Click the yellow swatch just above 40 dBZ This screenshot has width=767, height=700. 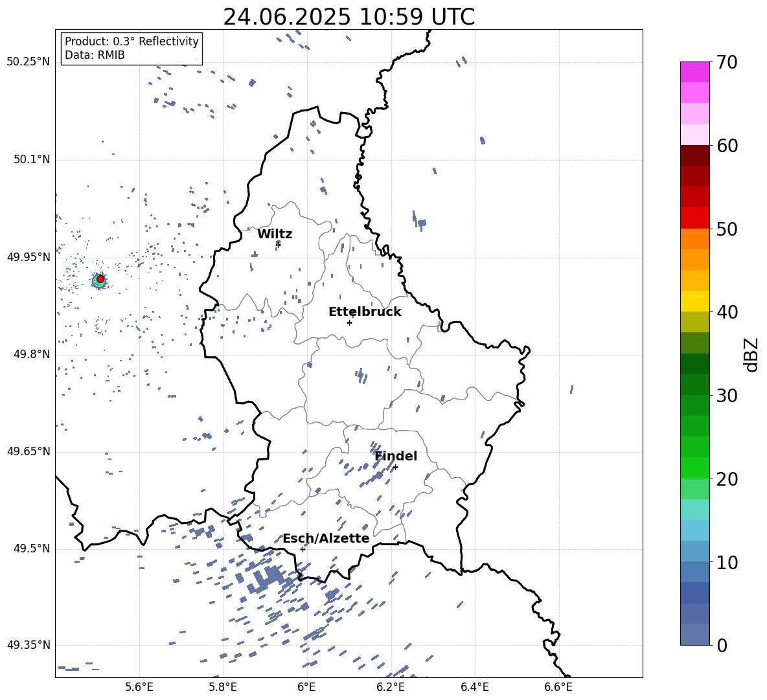pos(694,301)
